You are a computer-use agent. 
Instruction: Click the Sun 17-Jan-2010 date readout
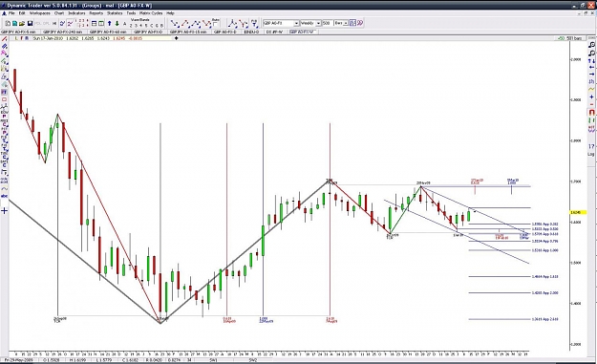pos(47,38)
